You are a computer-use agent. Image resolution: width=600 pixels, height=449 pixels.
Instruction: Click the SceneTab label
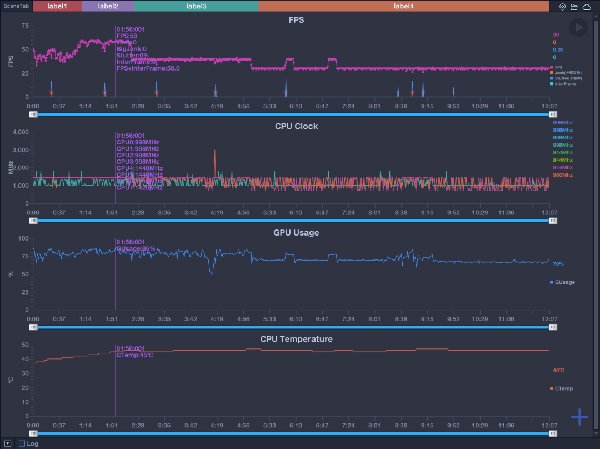pyautogui.click(x=16, y=6)
